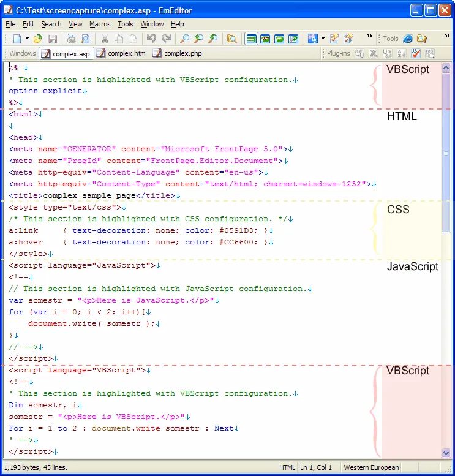Click the Print Preview icon
The image size is (455, 476).
pyautogui.click(x=86, y=39)
